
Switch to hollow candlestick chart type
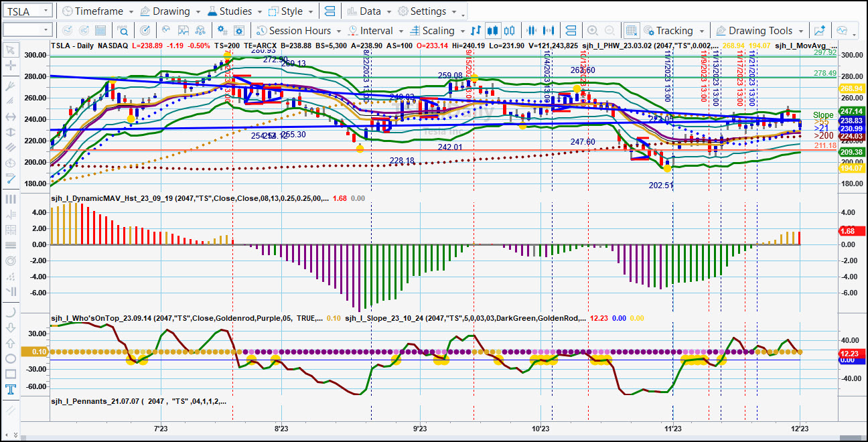pyautogui.click(x=509, y=30)
